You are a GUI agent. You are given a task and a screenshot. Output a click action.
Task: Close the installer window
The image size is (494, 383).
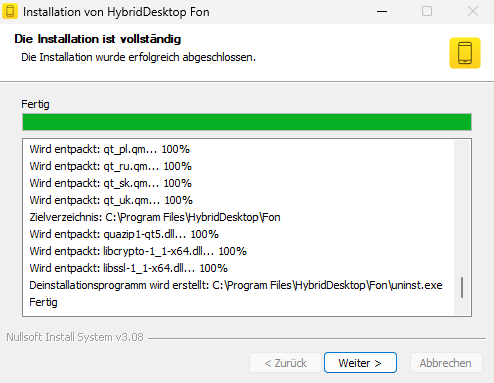coord(473,11)
